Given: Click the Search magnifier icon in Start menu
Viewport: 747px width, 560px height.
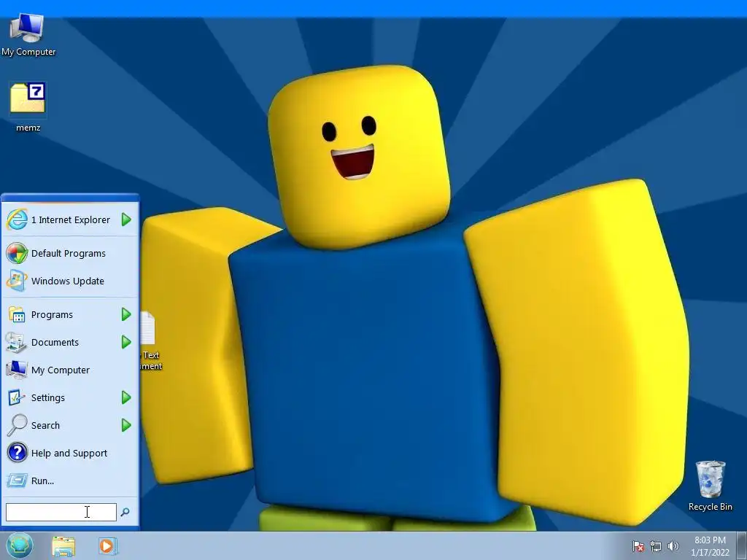Looking at the screenshot, I should (x=17, y=425).
